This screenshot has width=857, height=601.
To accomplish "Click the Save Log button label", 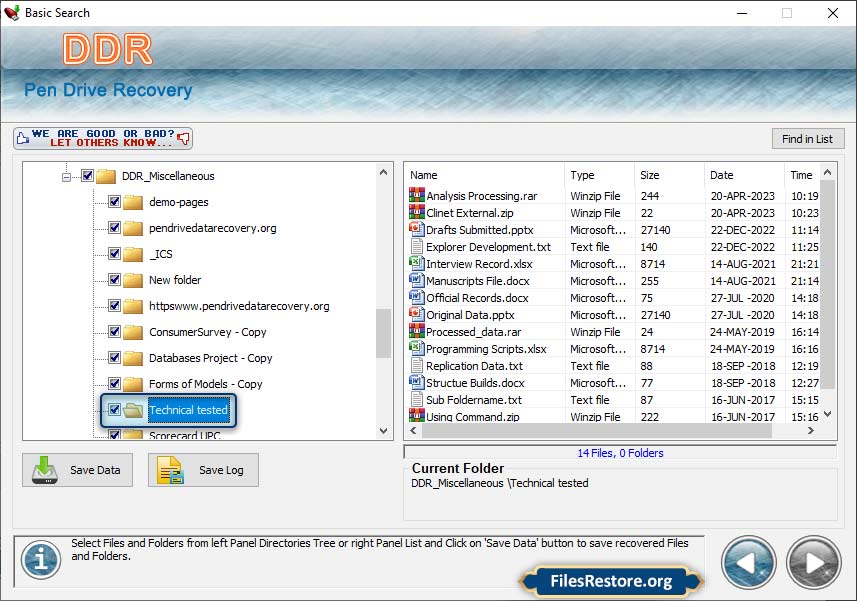I will coord(221,470).
